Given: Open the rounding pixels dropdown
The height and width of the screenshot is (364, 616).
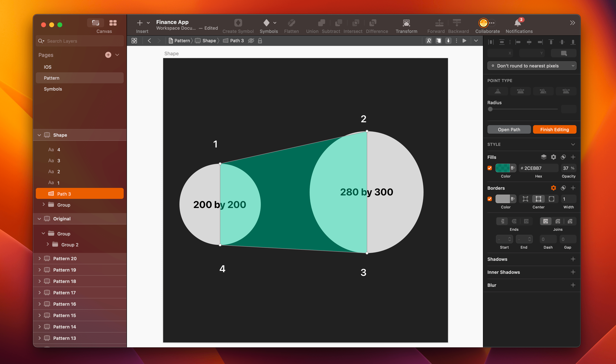Looking at the screenshot, I should click(532, 66).
